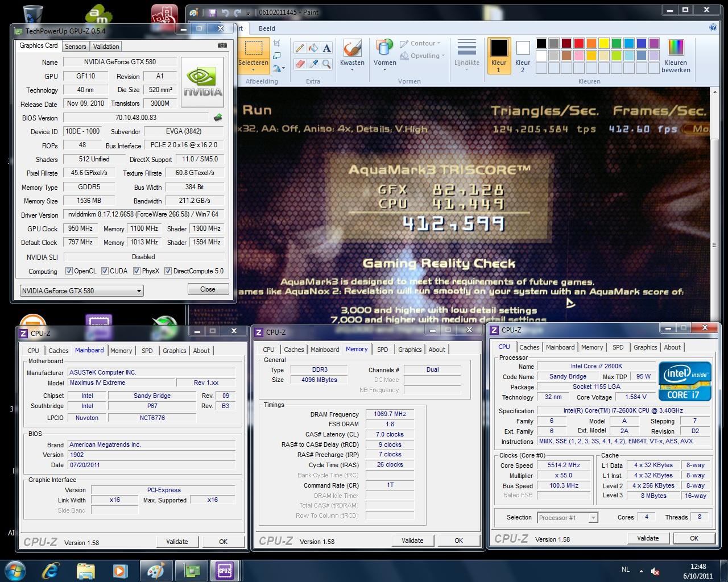The width and height of the screenshot is (728, 582).
Task: Open the Beeld tab in Paint
Action: (267, 28)
